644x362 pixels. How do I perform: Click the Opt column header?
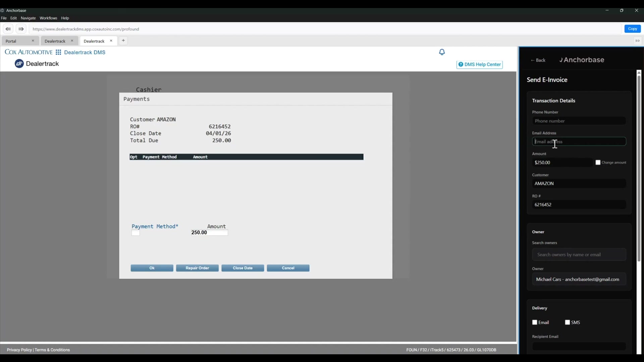point(133,157)
